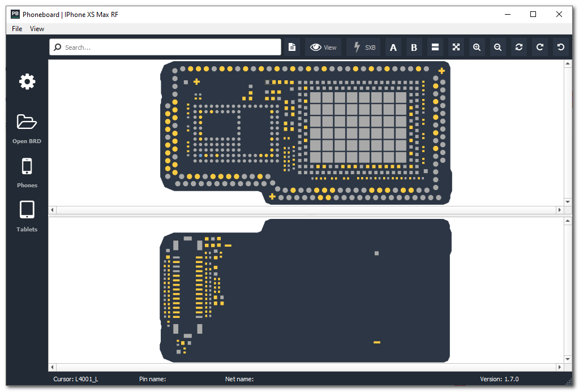The image size is (579, 392).
Task: Click the Pin name status label
Action: pyautogui.click(x=152, y=379)
